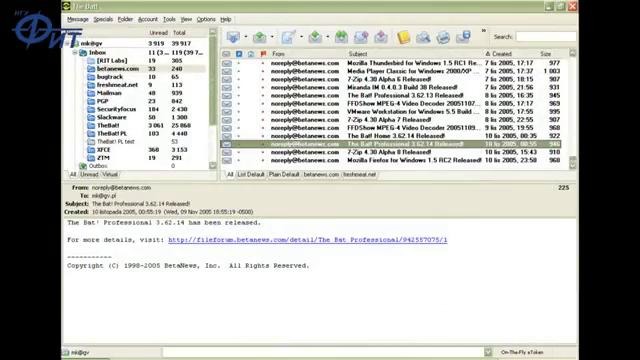
Task: Toggle parked state of VMware Workstation message
Action: 239,112
